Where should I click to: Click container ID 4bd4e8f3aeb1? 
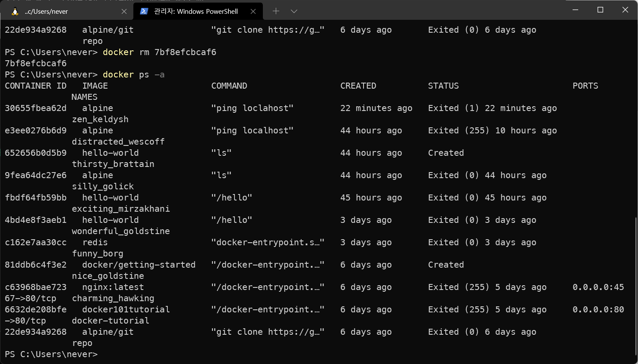tap(36, 220)
